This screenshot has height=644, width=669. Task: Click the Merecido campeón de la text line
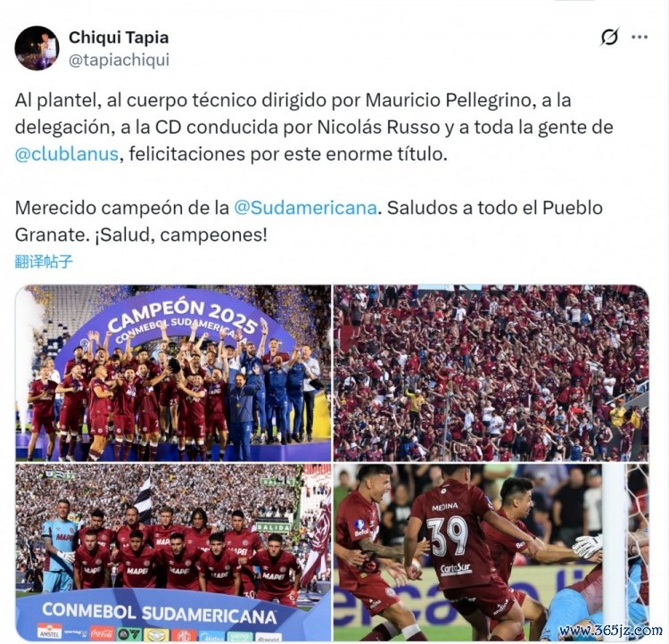(122, 208)
